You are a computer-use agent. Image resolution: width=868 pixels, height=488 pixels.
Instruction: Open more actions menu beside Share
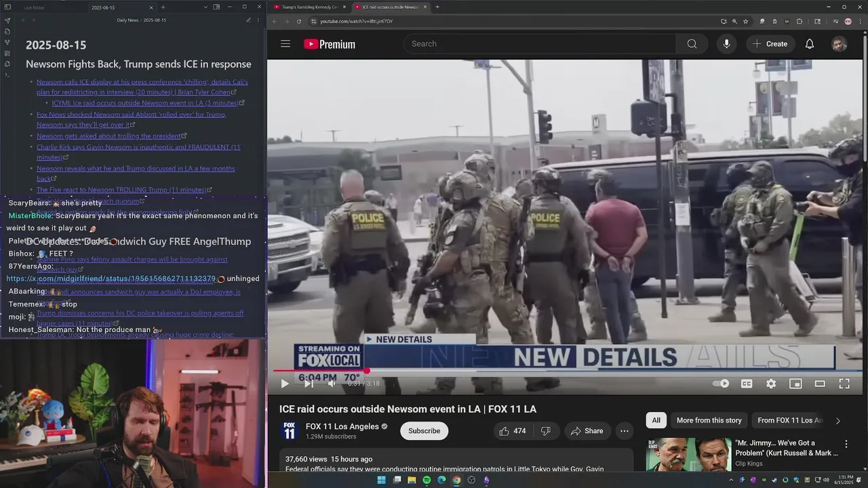click(x=625, y=431)
